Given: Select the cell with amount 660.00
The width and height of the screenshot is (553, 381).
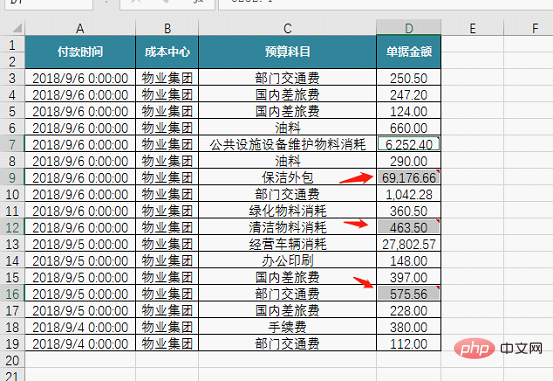Looking at the screenshot, I should 409,128.
